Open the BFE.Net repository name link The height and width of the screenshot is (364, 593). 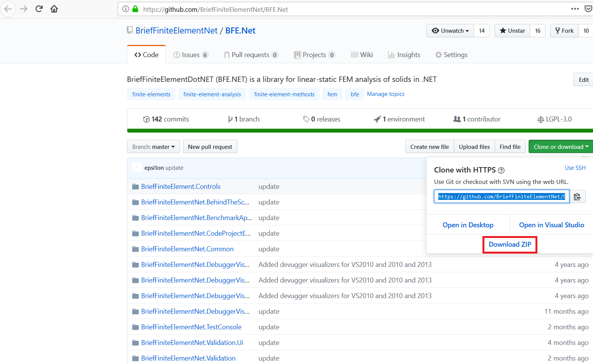[x=240, y=30]
